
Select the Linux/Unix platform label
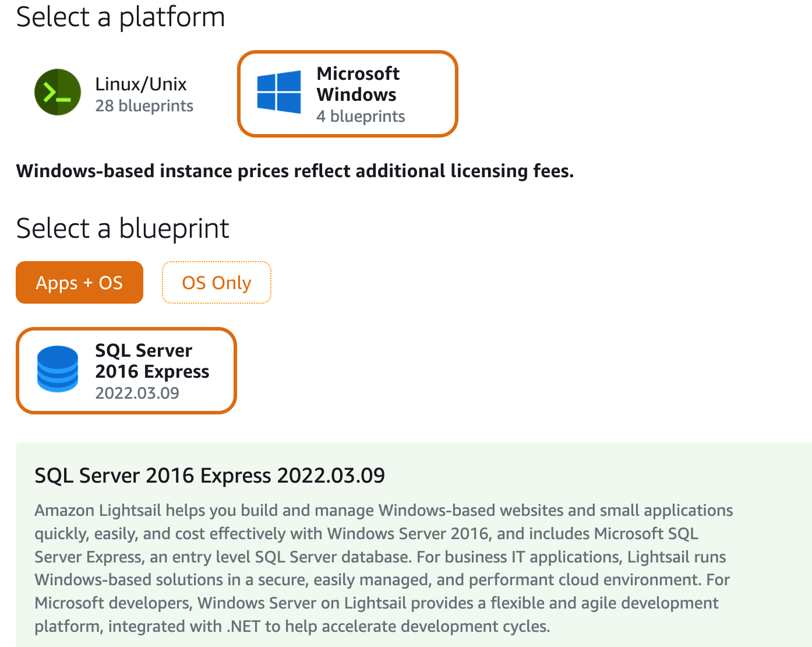point(140,84)
